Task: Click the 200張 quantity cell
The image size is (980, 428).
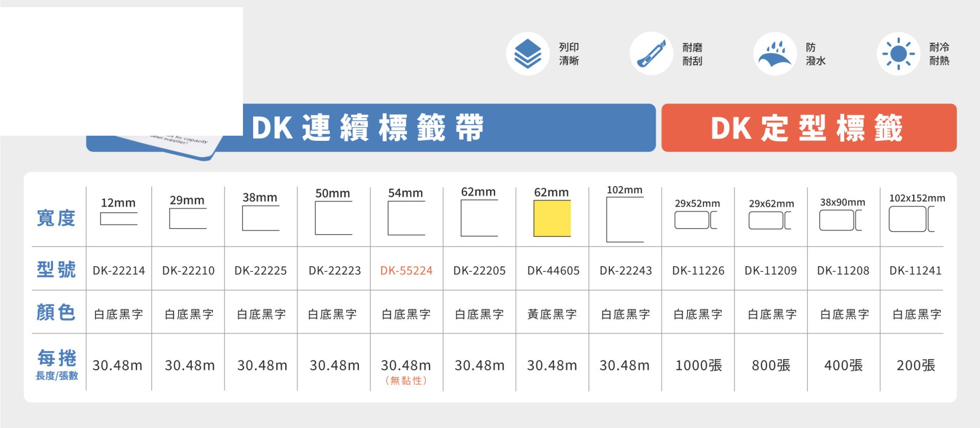Action: pos(916,365)
